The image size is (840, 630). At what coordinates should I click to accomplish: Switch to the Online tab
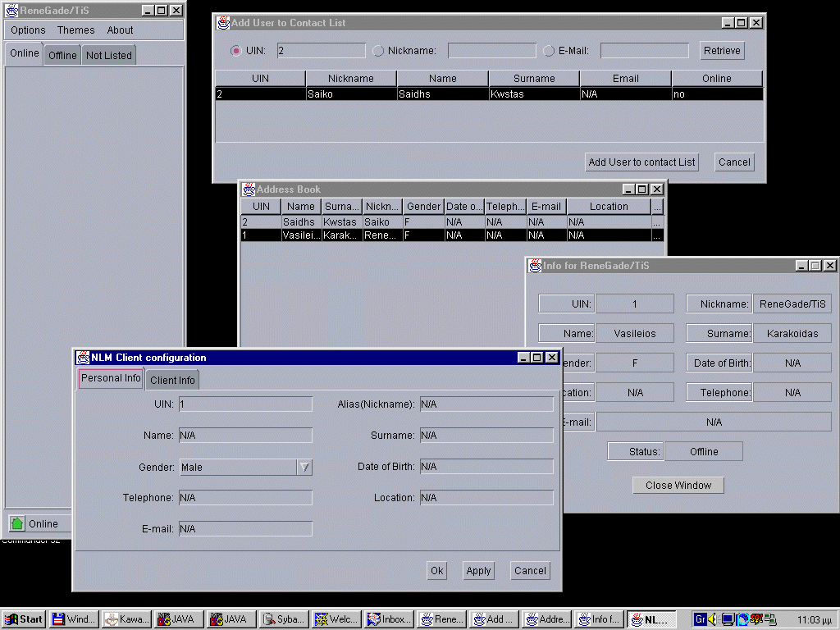pyautogui.click(x=24, y=53)
